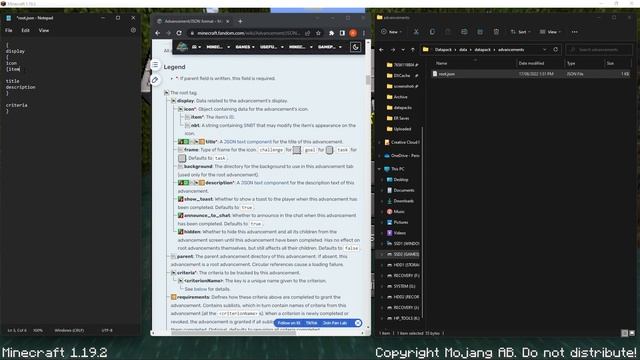This screenshot has height=360, width=640.
Task: Select the SSD2 (GAMES) drive in sidebar
Action: click(402, 254)
